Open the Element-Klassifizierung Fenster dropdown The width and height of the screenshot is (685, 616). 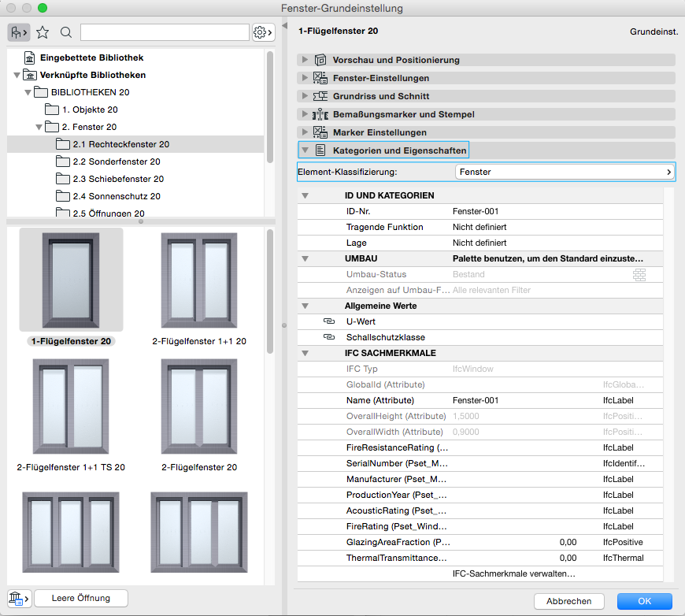click(565, 171)
